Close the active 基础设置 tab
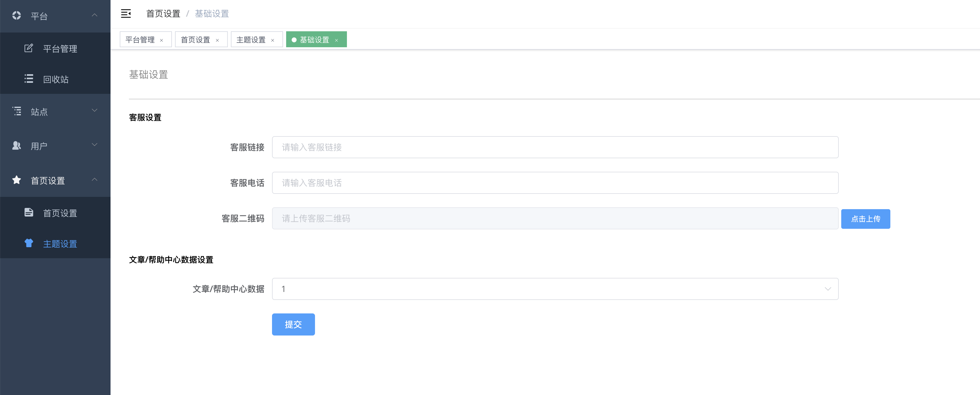Screen dimensions: 980x395 pyautogui.click(x=336, y=40)
